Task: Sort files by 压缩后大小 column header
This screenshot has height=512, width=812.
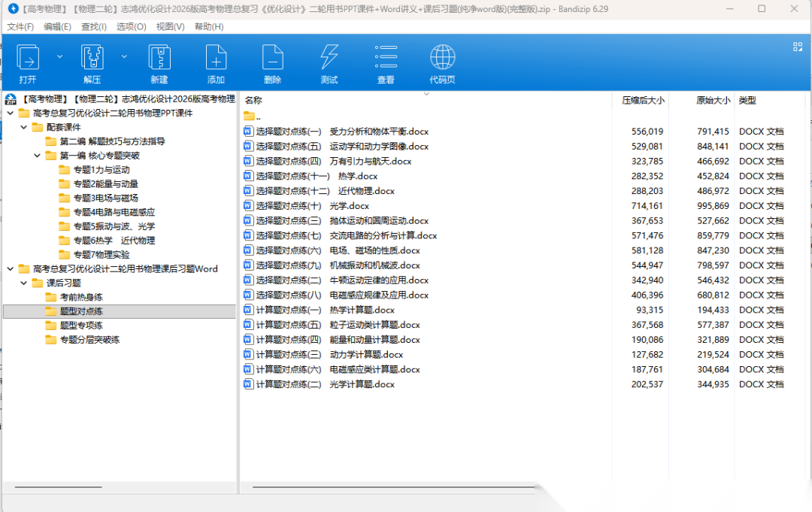Action: click(x=642, y=100)
